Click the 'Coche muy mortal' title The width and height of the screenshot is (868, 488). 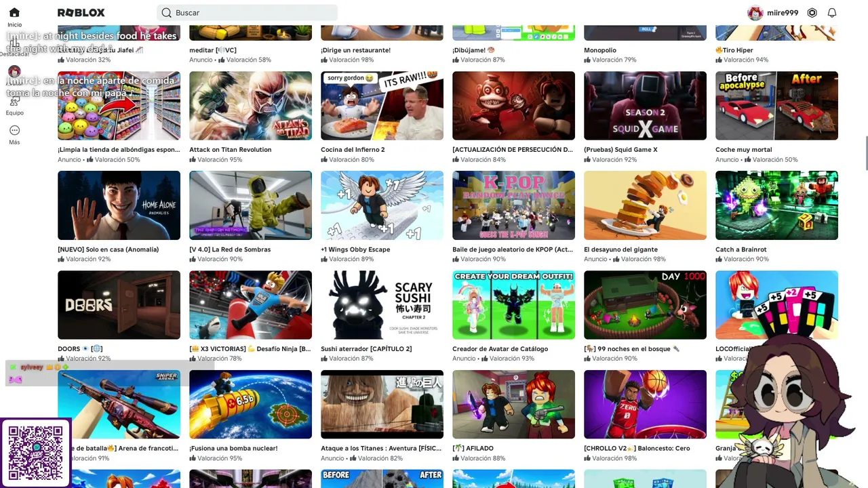point(743,150)
